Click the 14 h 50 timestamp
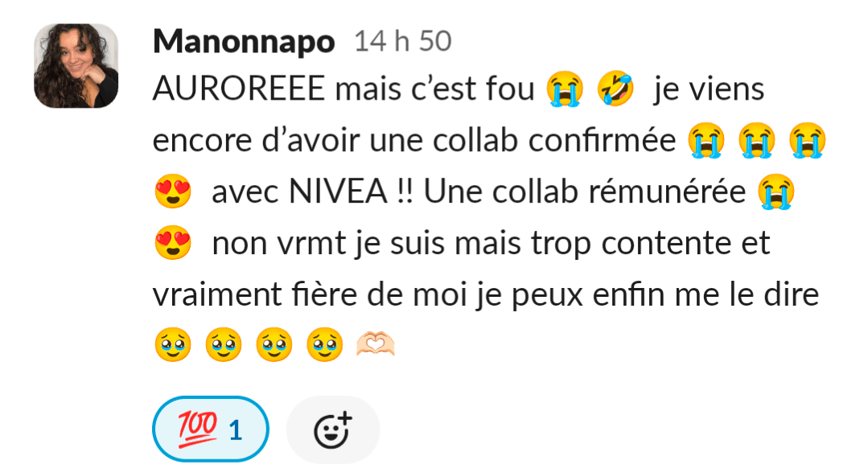This screenshot has height=473, width=868. pyautogui.click(x=403, y=42)
